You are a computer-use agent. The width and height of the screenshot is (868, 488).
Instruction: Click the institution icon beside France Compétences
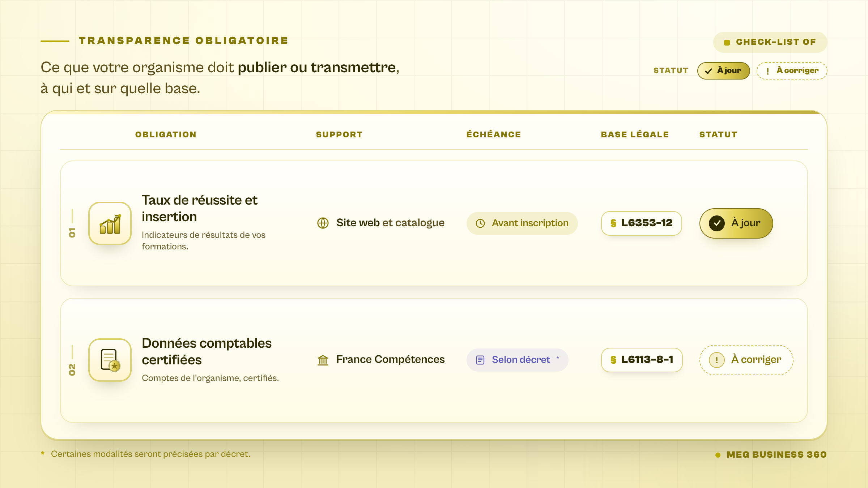pyautogui.click(x=323, y=360)
